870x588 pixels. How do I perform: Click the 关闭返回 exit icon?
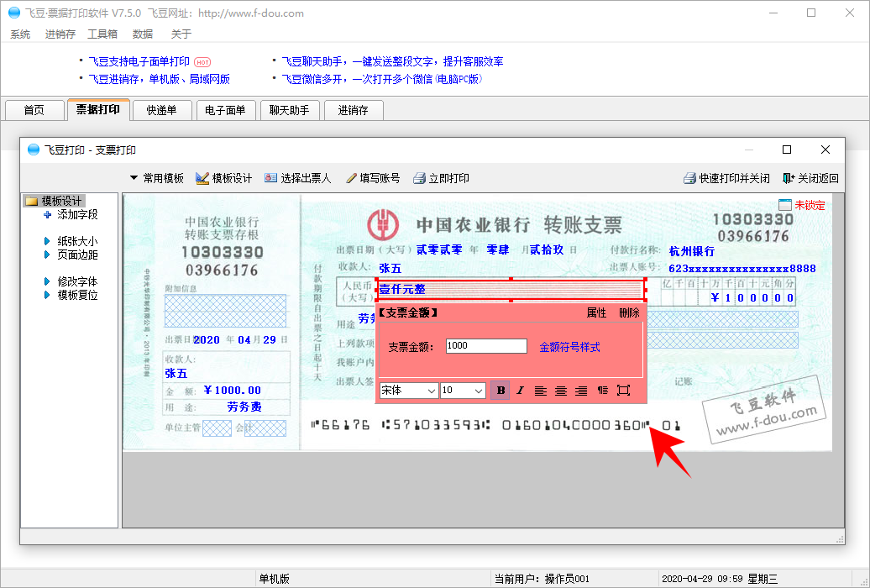pos(789,178)
